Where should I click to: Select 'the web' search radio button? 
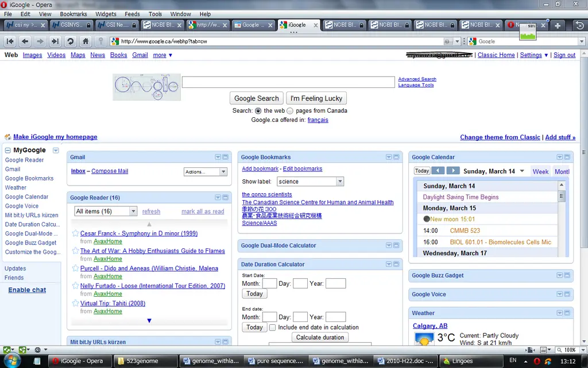point(258,111)
